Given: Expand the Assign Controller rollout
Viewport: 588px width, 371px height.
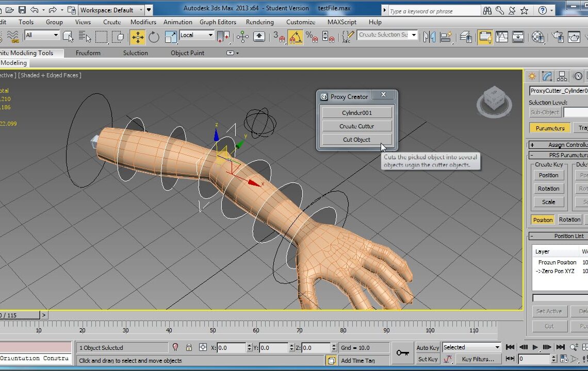Looking at the screenshot, I should pos(557,145).
